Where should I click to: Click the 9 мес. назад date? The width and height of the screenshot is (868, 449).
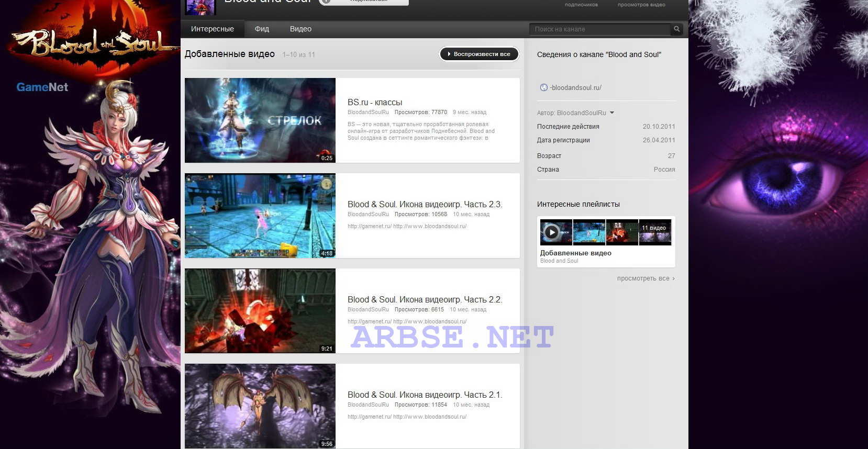(x=470, y=112)
